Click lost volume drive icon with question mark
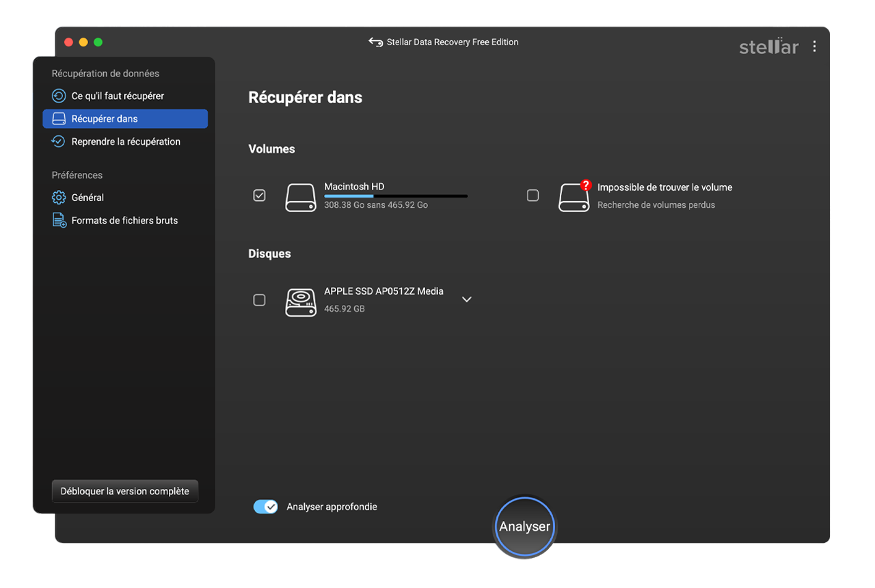Screen dimensions: 875x588 coord(574,196)
